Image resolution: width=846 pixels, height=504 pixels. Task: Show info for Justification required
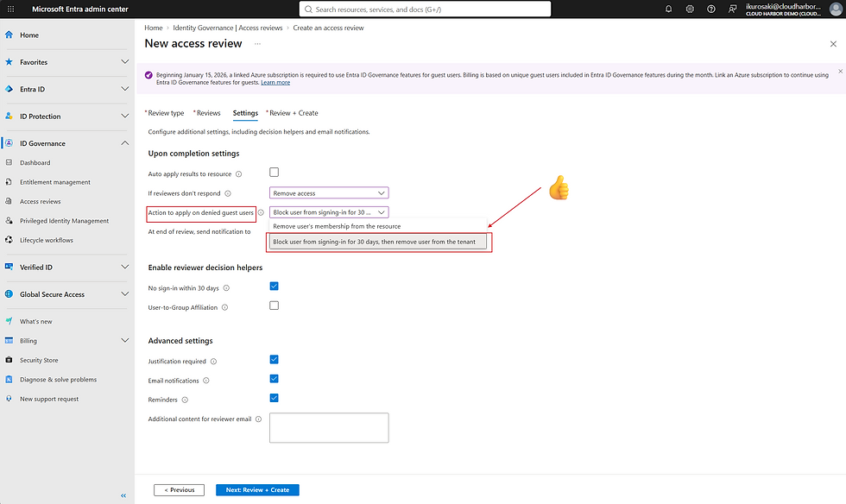click(x=214, y=362)
